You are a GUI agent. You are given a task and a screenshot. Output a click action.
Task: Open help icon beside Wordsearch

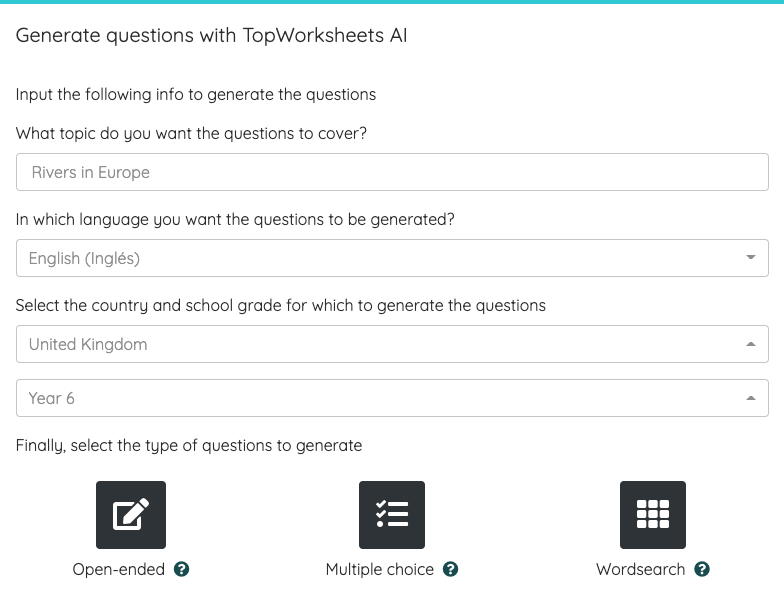702,569
